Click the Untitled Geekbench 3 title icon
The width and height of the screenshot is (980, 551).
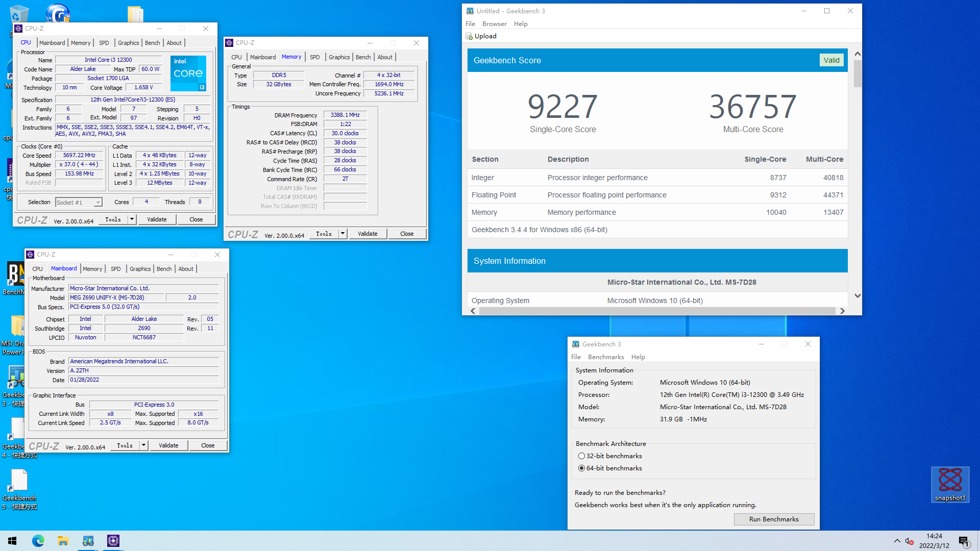click(470, 11)
